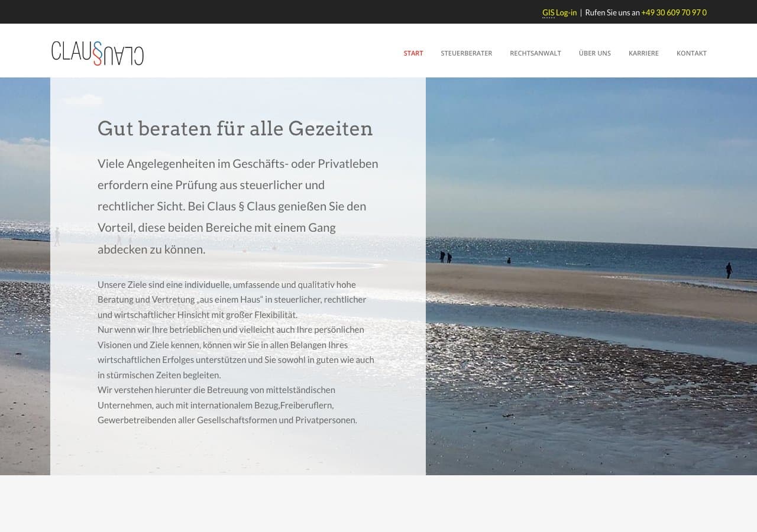Click the intro paragraph starting 'Viele Angelegenheiten'
The width and height of the screenshot is (757, 532).
238,206
